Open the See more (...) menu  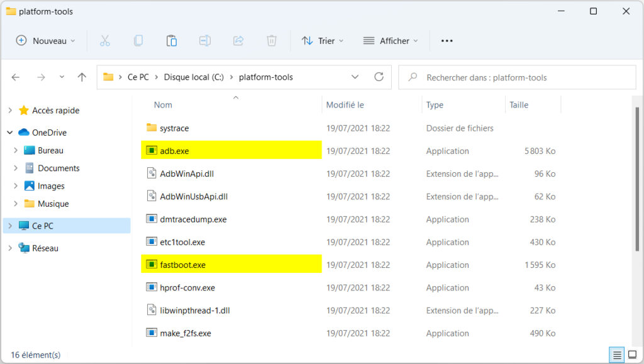point(447,40)
